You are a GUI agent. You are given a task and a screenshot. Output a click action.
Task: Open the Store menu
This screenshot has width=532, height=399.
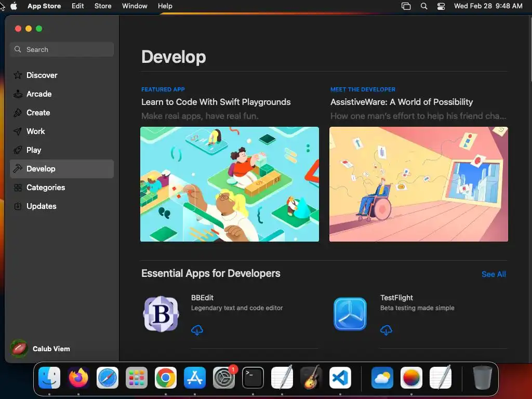[x=103, y=6]
